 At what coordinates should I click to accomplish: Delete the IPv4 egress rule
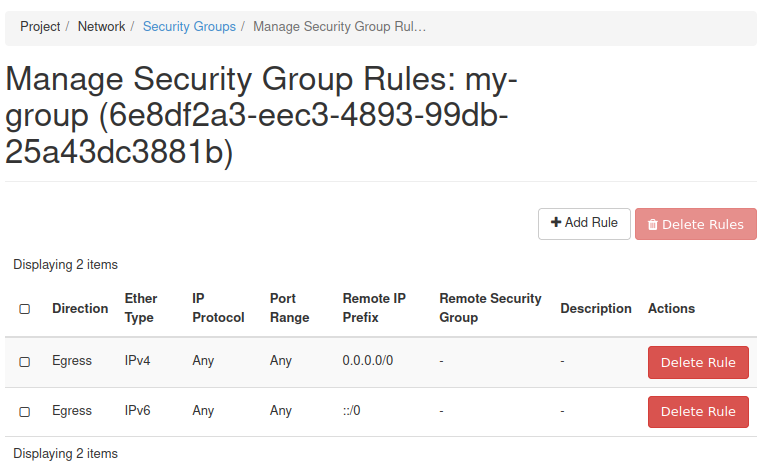698,362
